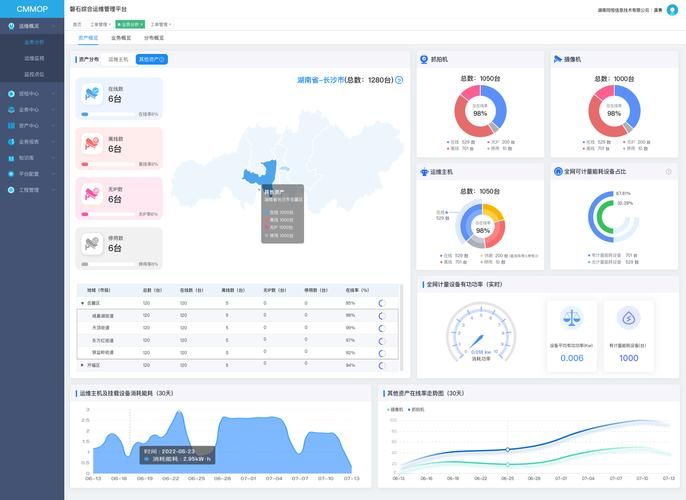Expand the 平台配置 sidebar chevron
This screenshot has width=686, height=500.
(x=53, y=174)
